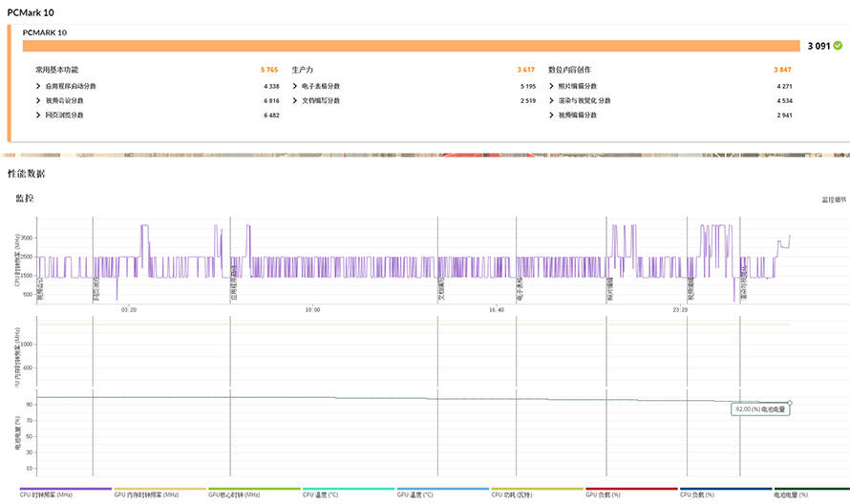The image size is (850, 504).
Task: Toggle the GPU 核心时钟 (MHz) legend swatch
Action: tap(254, 489)
